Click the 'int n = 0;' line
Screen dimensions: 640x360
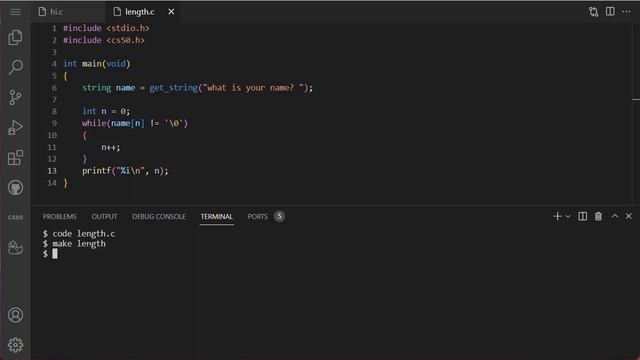tap(106, 111)
